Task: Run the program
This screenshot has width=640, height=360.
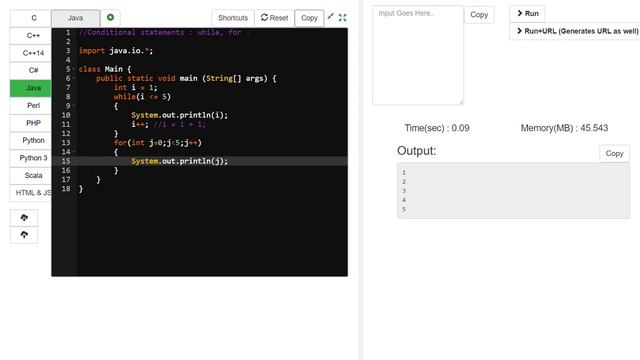Action: [527, 13]
